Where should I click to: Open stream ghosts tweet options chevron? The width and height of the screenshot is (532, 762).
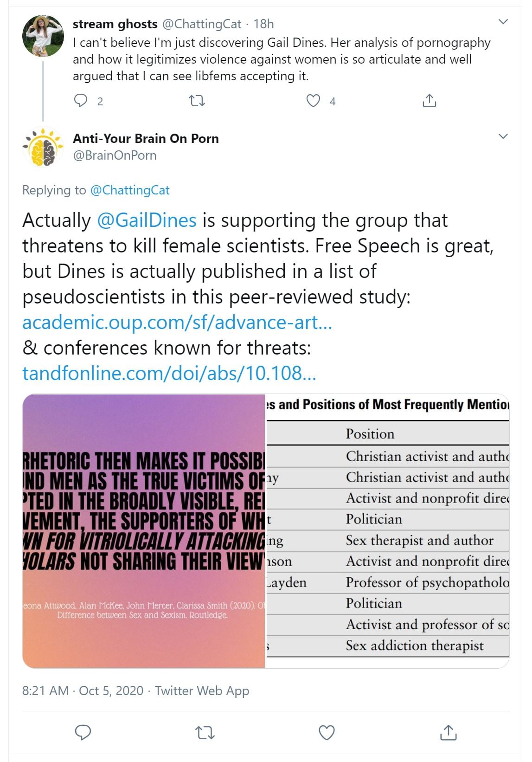[x=503, y=22]
